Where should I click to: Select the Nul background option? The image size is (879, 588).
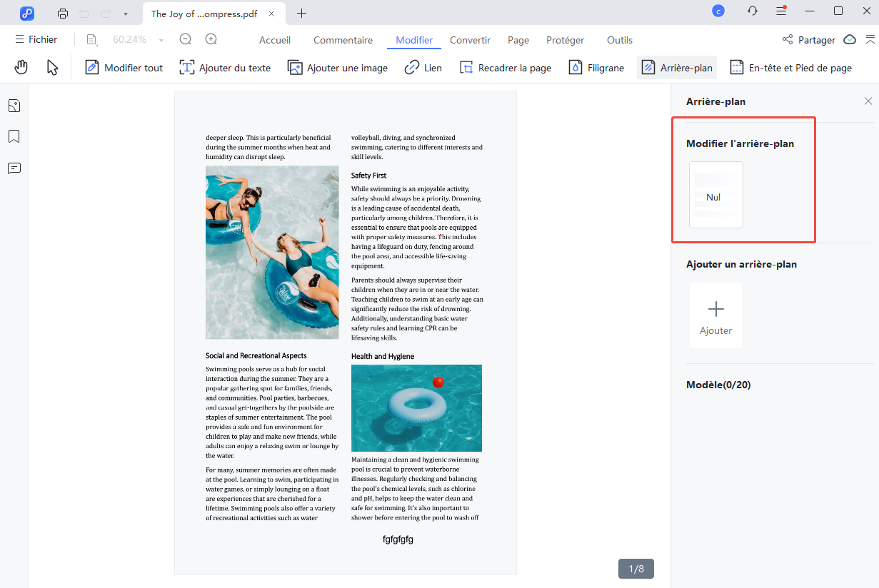[715, 195]
